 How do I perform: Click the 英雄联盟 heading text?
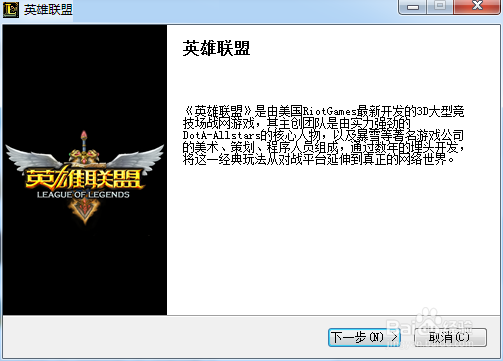tap(216, 48)
